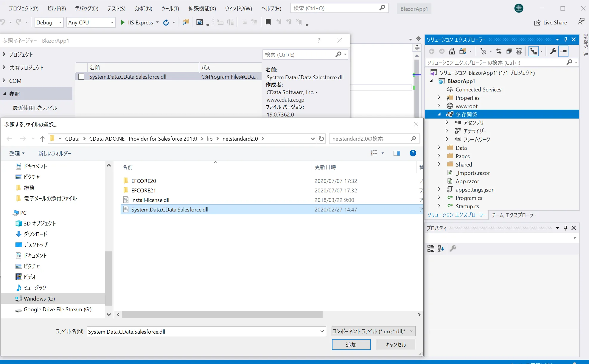Click the Home icon in Solution Explorer toolbar
The image size is (589, 364).
point(452,51)
